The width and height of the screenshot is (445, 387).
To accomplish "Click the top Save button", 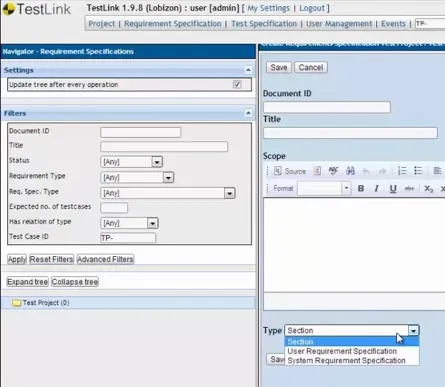I will [x=279, y=67].
